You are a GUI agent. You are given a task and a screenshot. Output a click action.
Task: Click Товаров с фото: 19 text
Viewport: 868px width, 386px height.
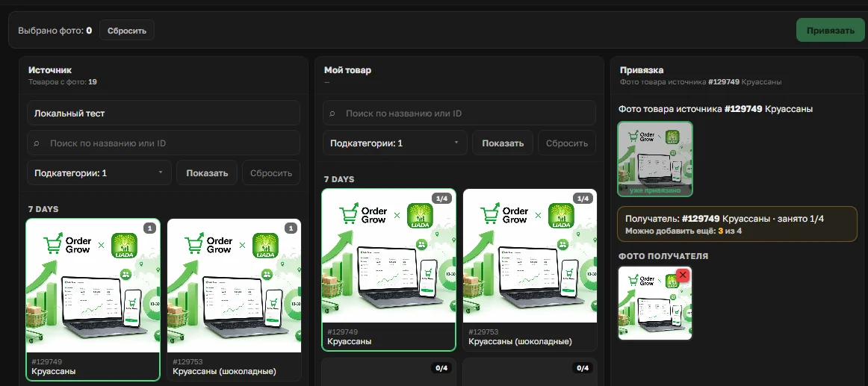pos(63,82)
